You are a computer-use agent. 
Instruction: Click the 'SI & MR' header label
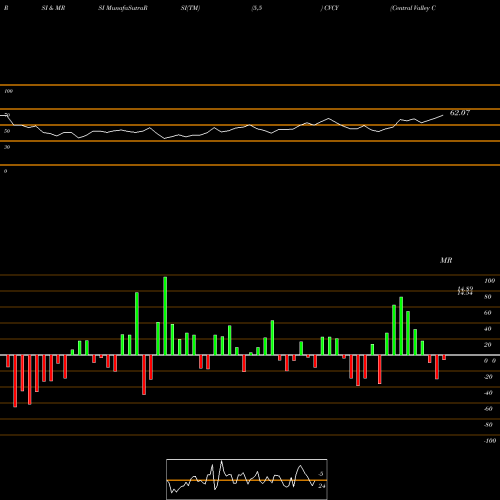point(53,8)
